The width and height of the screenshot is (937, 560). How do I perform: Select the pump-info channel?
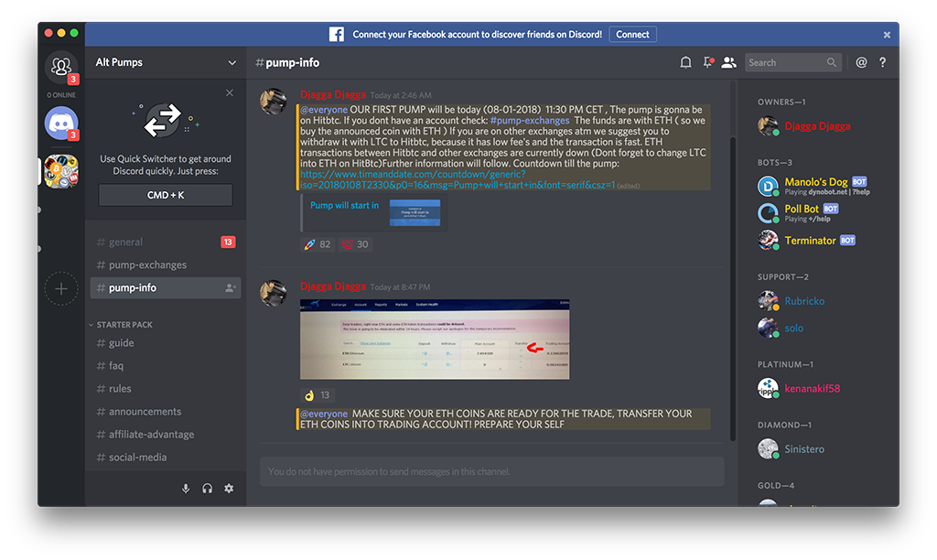tap(166, 287)
